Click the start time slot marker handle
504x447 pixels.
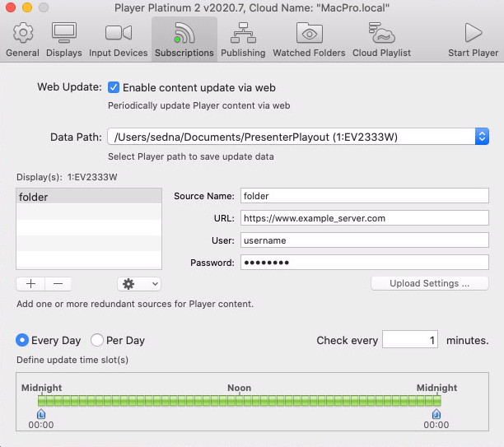coord(41,414)
